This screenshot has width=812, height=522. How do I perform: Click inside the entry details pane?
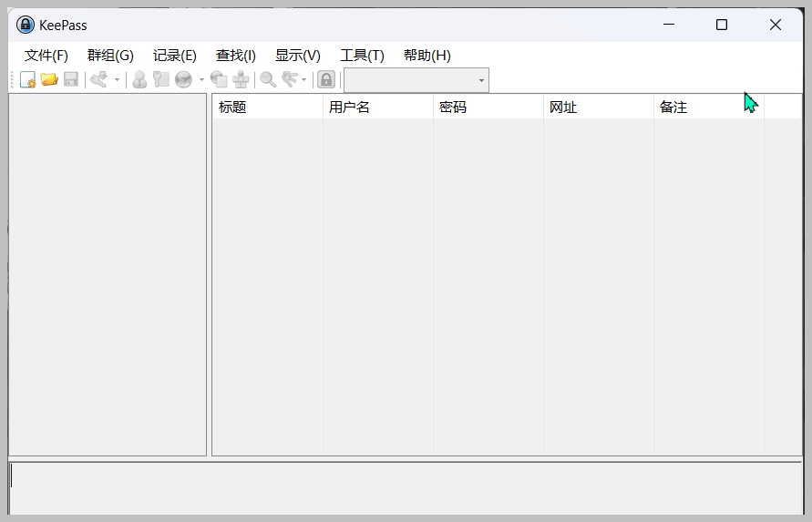pos(406,488)
